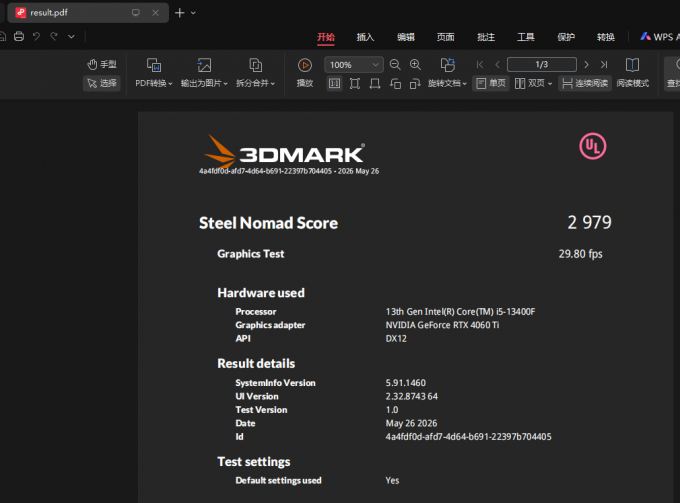The image size is (680, 503).
Task: Click the page number 1/3 field
Action: 542,65
